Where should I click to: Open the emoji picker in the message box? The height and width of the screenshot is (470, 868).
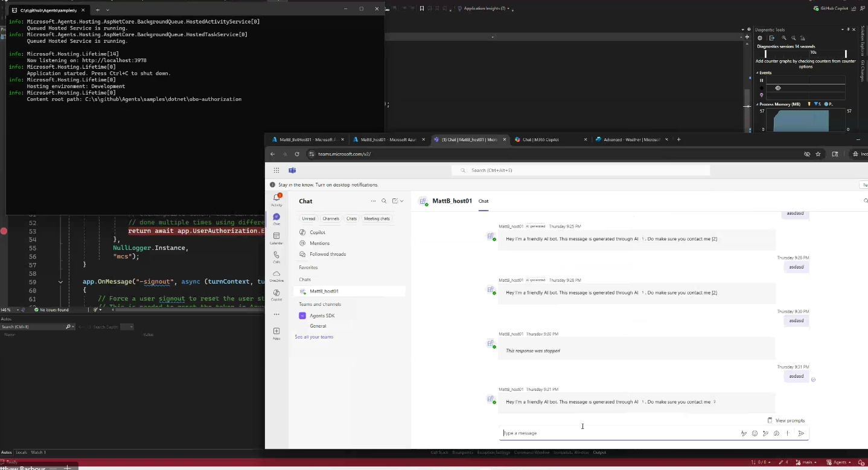755,433
